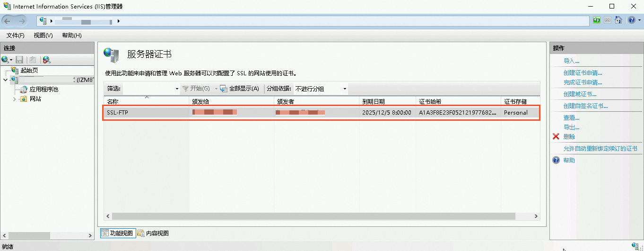644x251 pixels.
Task: Click the address bar server breadcrumb icon
Action: pyautogui.click(x=44, y=21)
